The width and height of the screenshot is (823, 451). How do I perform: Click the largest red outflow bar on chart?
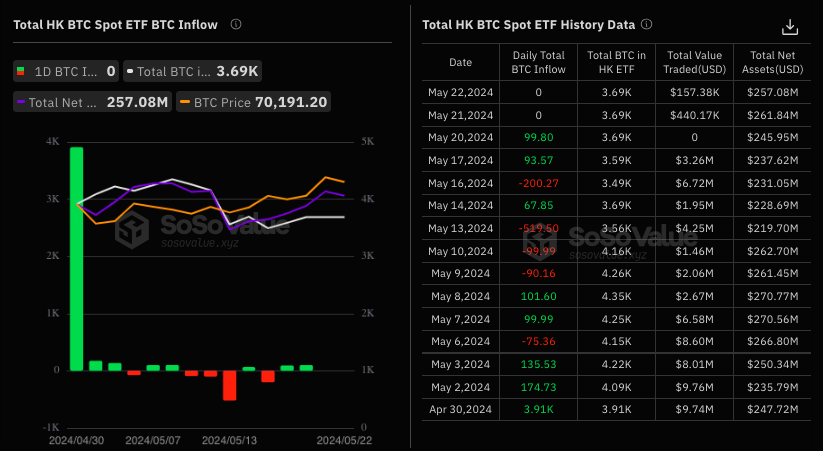click(229, 385)
